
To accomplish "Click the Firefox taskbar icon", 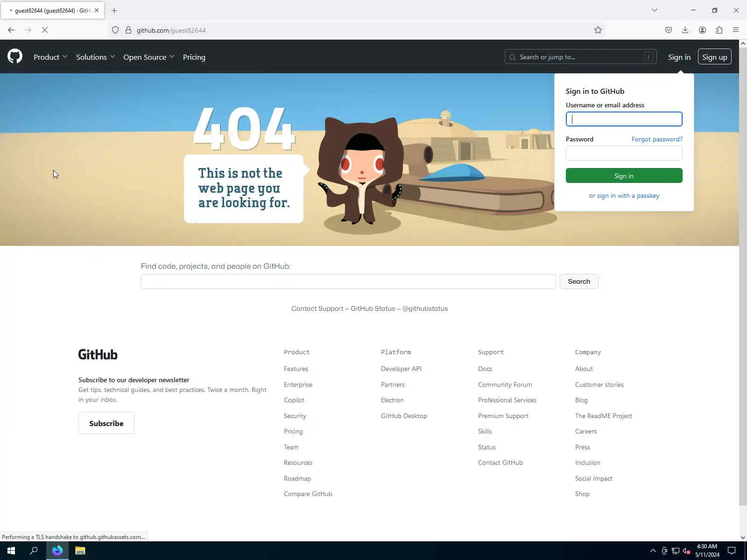I will click(57, 551).
